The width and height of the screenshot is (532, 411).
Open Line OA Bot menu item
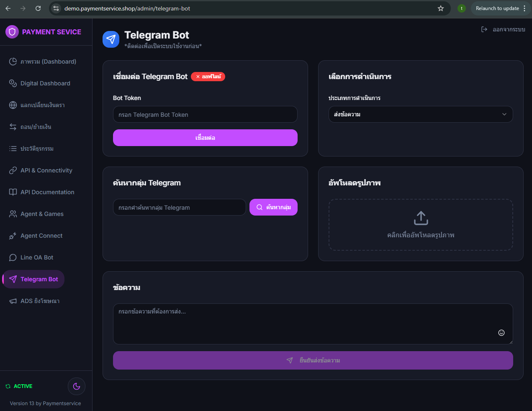point(37,257)
